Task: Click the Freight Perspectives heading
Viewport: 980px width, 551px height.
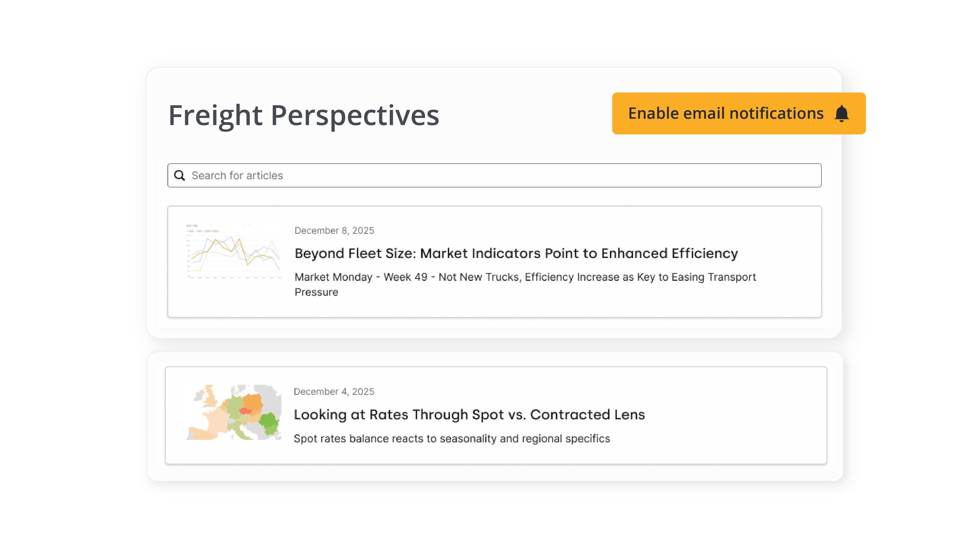Action: (x=304, y=115)
